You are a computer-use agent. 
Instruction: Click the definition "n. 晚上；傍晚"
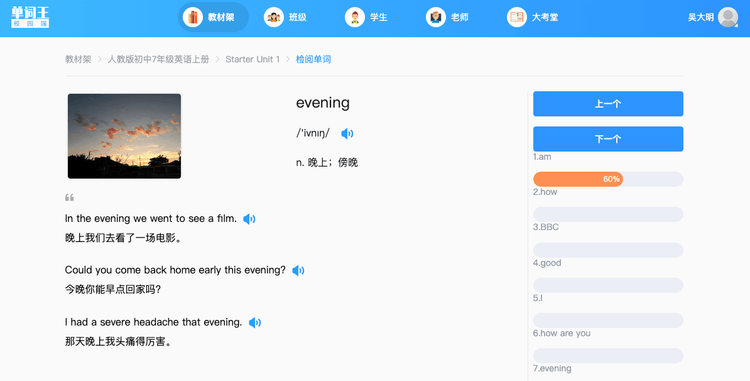click(x=327, y=163)
